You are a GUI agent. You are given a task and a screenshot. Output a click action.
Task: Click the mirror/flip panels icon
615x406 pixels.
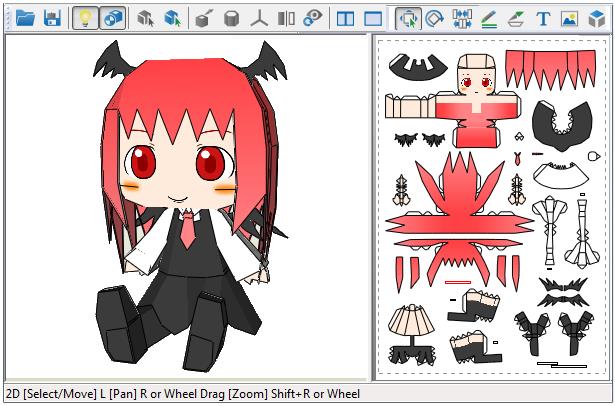tap(286, 18)
